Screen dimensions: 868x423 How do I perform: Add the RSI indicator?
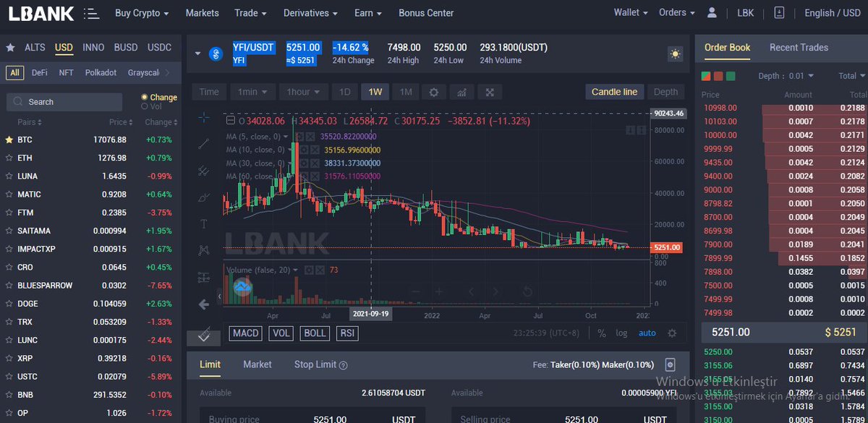347,333
